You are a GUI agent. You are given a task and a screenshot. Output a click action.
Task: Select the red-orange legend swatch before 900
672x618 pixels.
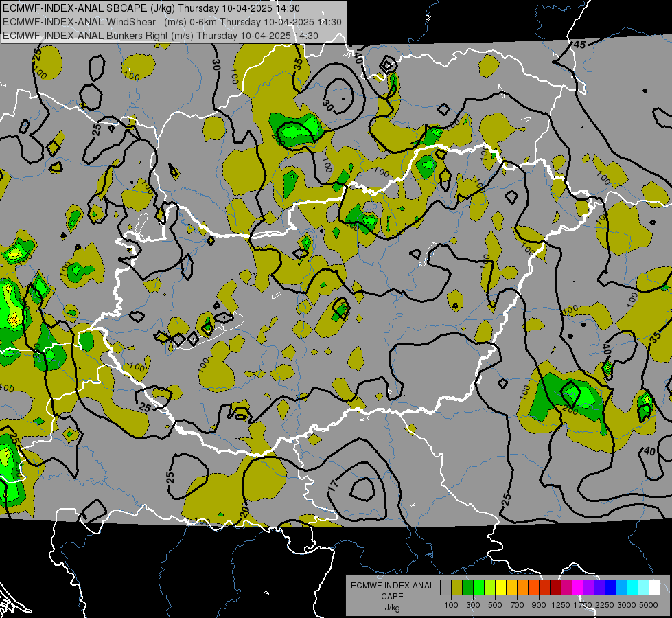point(533,588)
